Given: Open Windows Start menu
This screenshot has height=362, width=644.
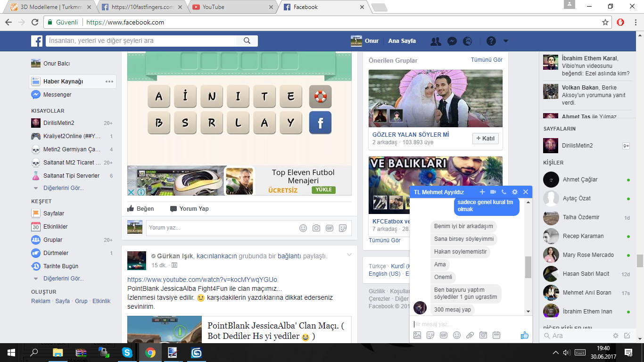Looking at the screenshot, I should [x=11, y=352].
